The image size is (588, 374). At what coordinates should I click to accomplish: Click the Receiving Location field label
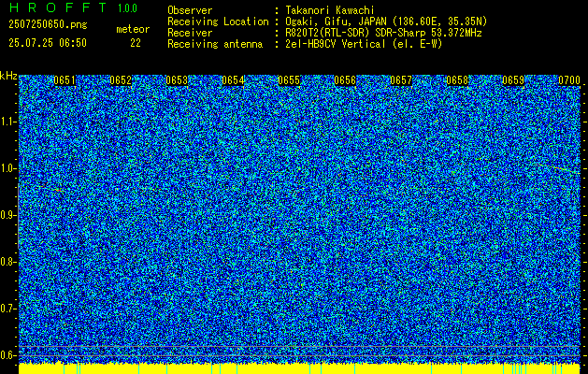[x=218, y=22]
